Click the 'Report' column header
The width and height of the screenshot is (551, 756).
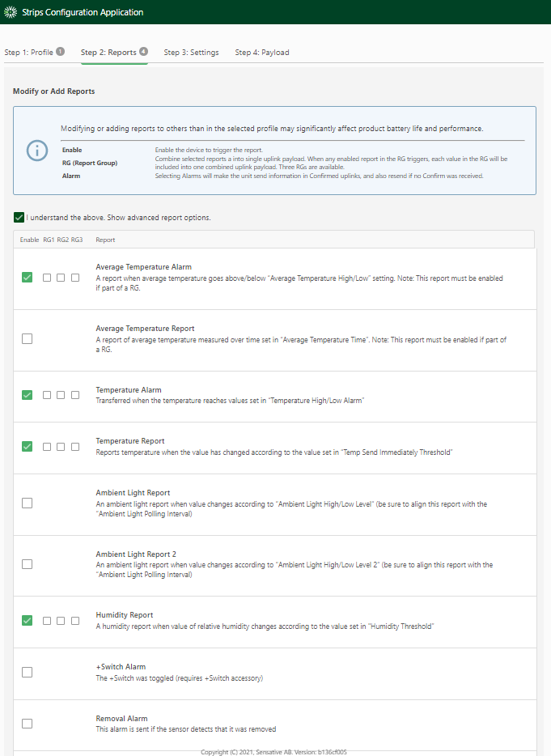(x=105, y=240)
